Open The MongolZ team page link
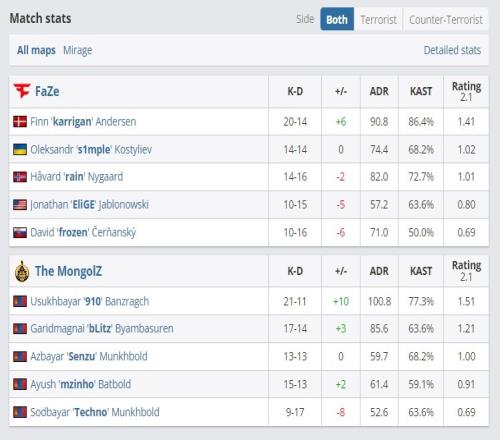 [x=68, y=271]
